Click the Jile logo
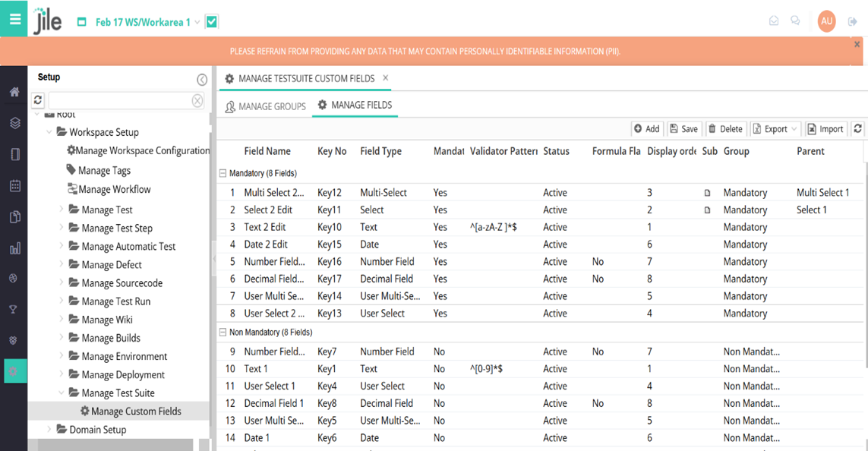 pyautogui.click(x=47, y=21)
